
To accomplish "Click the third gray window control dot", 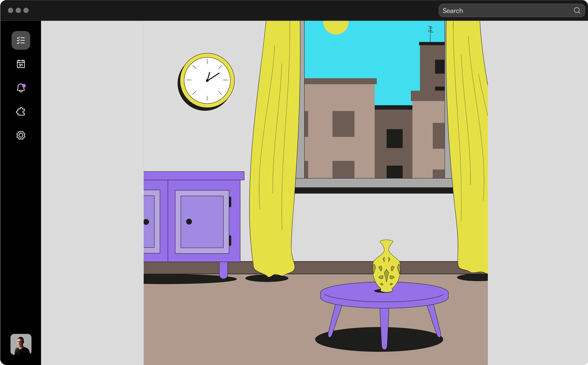I will (26, 10).
